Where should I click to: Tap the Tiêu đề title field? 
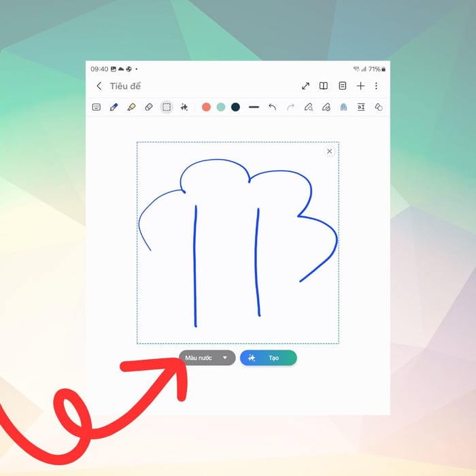pyautogui.click(x=125, y=86)
